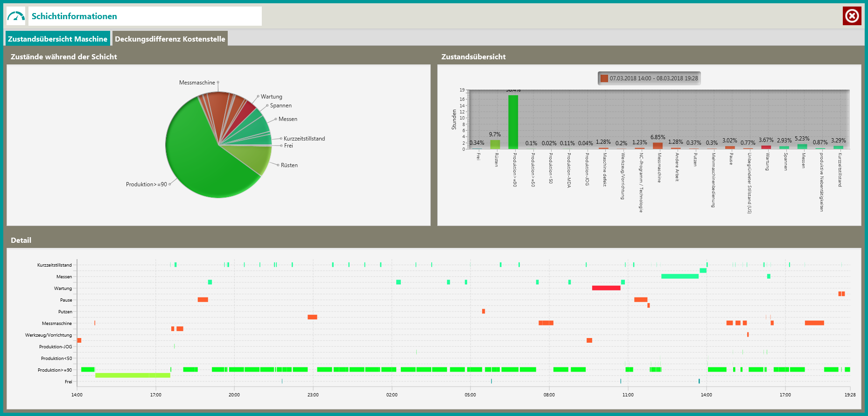Image resolution: width=868 pixels, height=416 pixels.
Task: Click the Kurzzeitstillstand label on pie chart
Action: coord(304,139)
